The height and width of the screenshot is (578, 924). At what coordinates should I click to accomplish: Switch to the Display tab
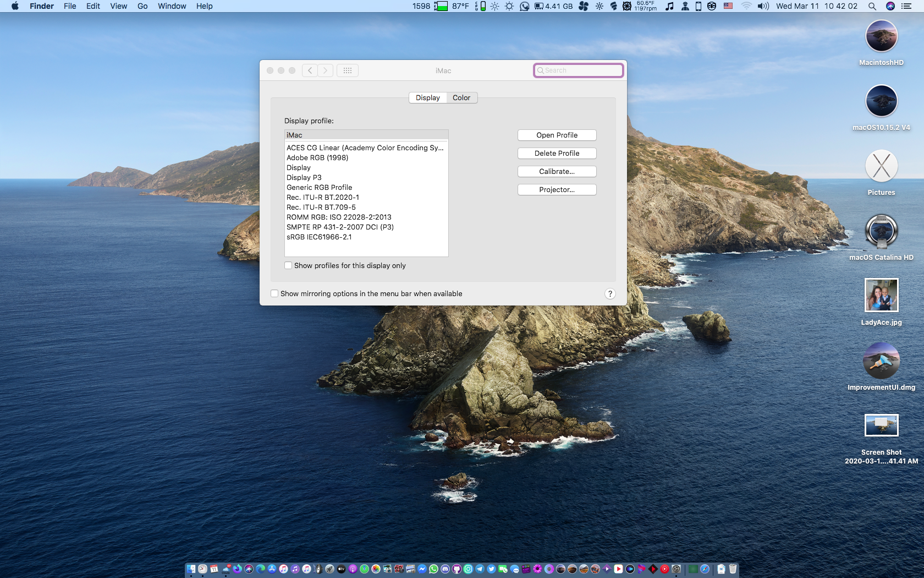tap(427, 97)
